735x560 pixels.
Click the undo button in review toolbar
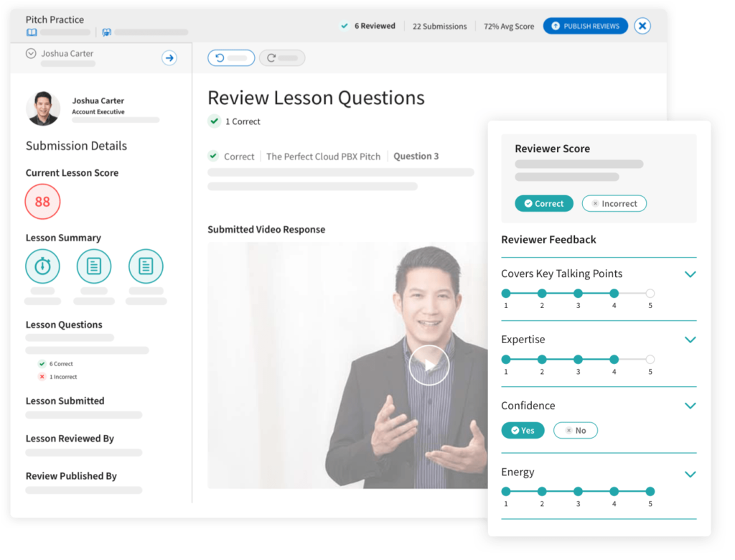[231, 57]
